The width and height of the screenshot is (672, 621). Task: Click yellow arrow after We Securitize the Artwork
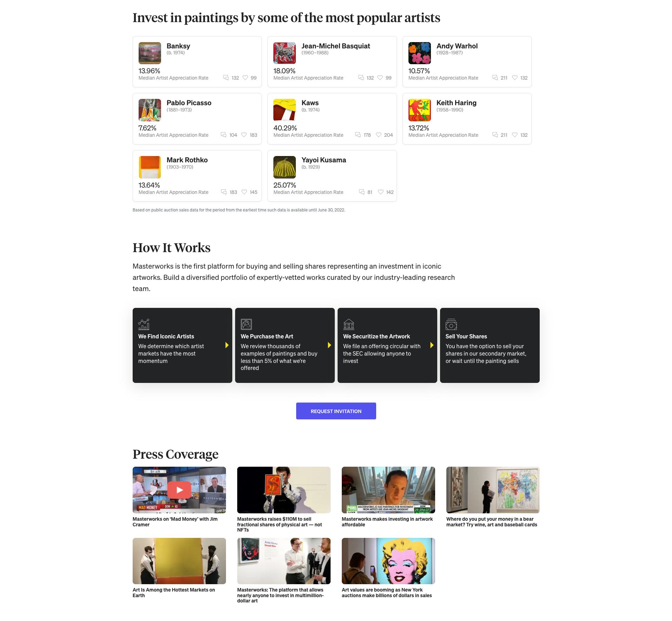coord(432,345)
